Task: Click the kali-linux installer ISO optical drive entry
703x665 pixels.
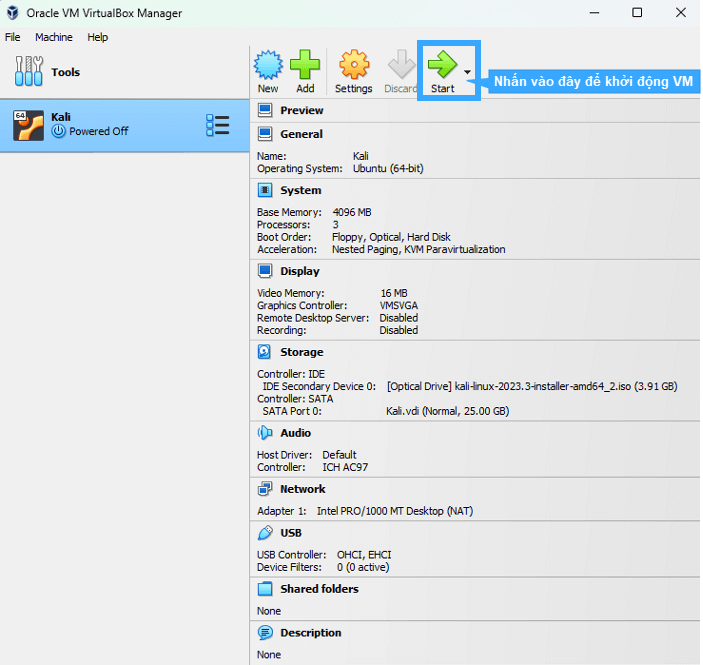Action: pyautogui.click(x=532, y=387)
